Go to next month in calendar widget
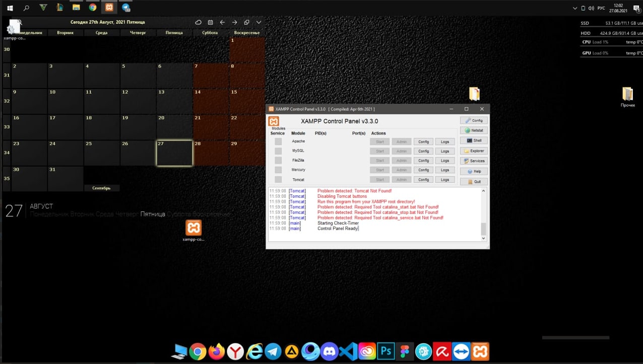This screenshot has width=643, height=364. [234, 22]
